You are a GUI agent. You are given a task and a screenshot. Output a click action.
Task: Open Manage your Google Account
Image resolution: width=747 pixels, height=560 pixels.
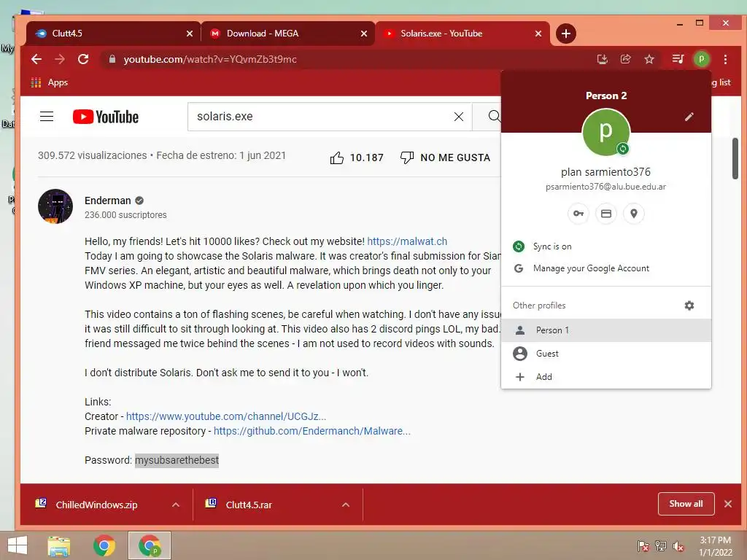point(606,268)
